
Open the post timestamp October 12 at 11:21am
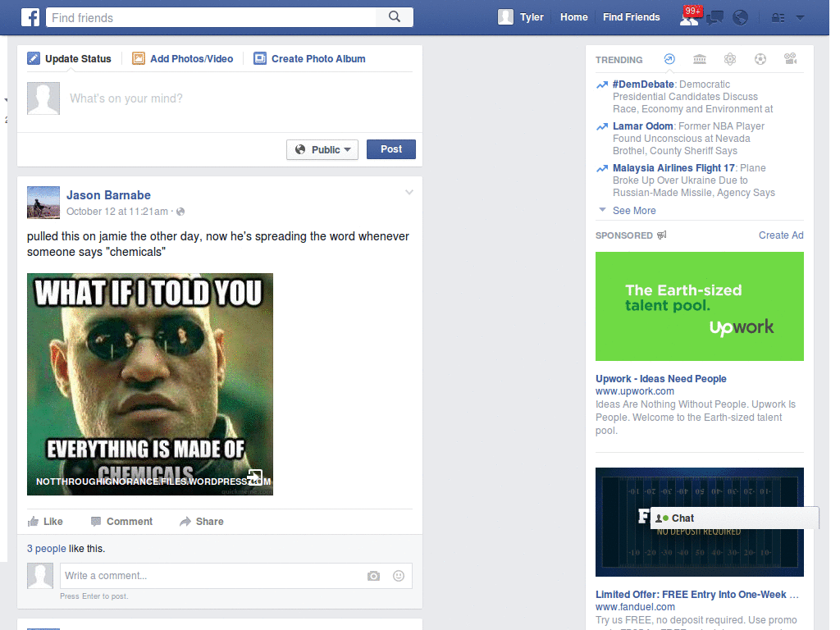point(117,212)
